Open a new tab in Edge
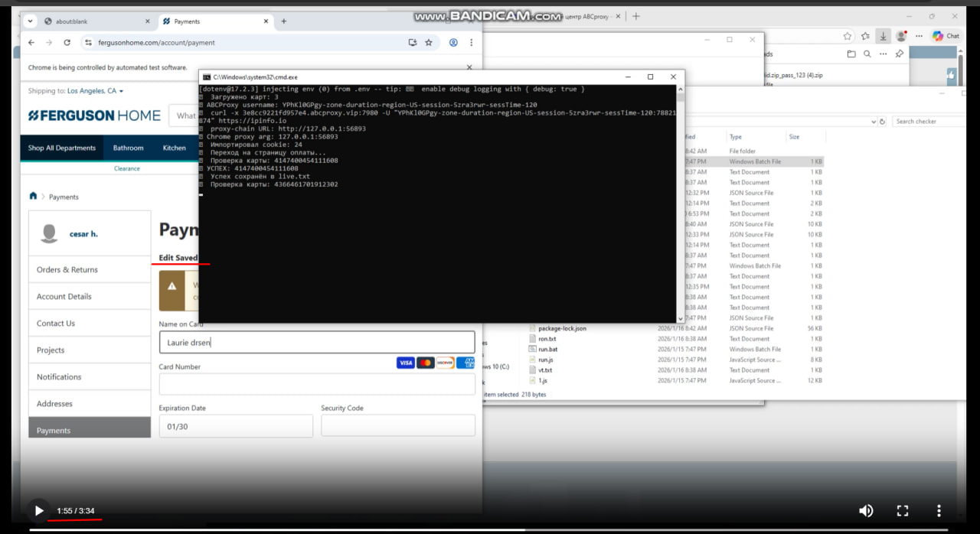 point(636,16)
